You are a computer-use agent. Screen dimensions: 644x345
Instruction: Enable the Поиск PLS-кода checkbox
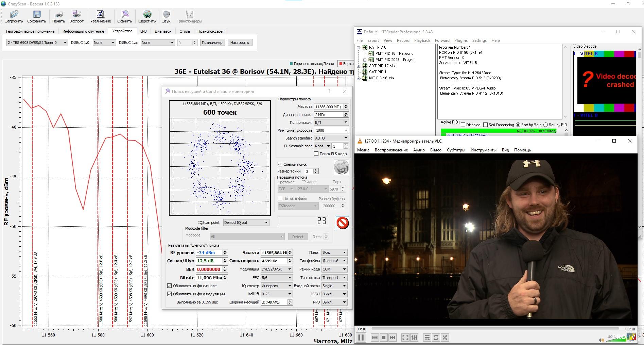click(316, 154)
